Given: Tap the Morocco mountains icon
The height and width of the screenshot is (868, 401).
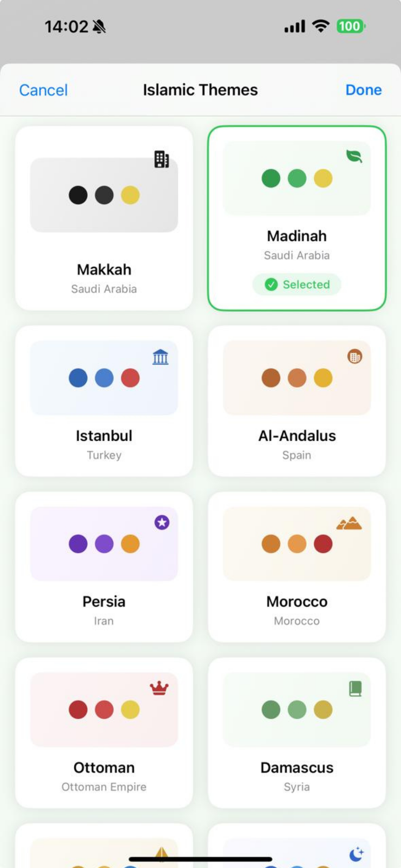Looking at the screenshot, I should [349, 523].
